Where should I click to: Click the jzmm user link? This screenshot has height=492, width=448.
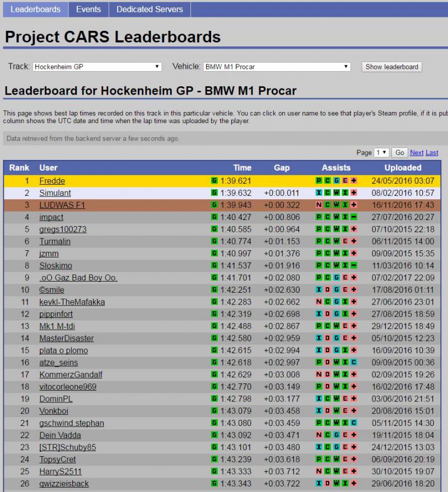click(x=49, y=254)
